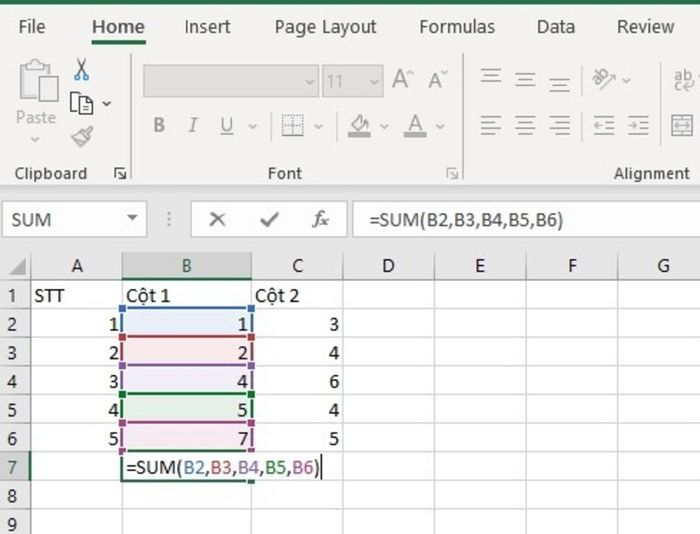
Task: Click Decrease Font Size icon
Action: [x=438, y=80]
